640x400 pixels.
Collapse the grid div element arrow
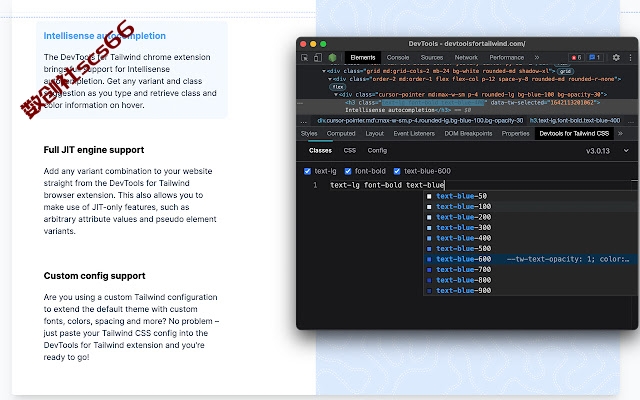tap(324, 71)
